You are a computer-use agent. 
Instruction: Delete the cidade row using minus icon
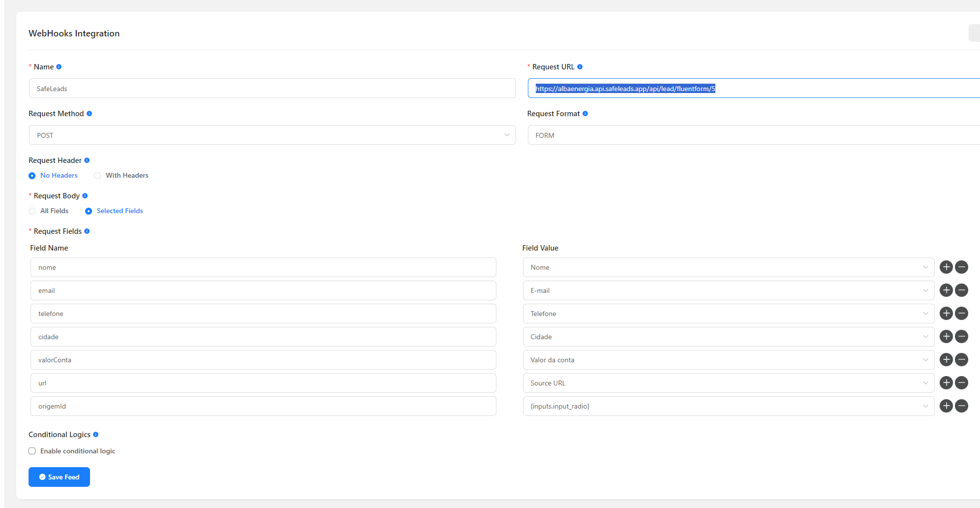point(961,337)
